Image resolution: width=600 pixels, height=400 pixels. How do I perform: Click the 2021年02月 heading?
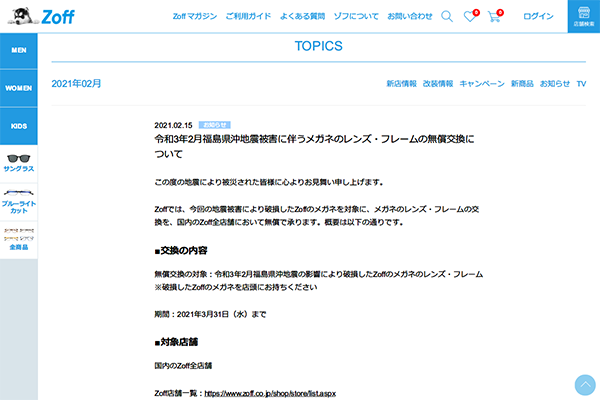[76, 83]
